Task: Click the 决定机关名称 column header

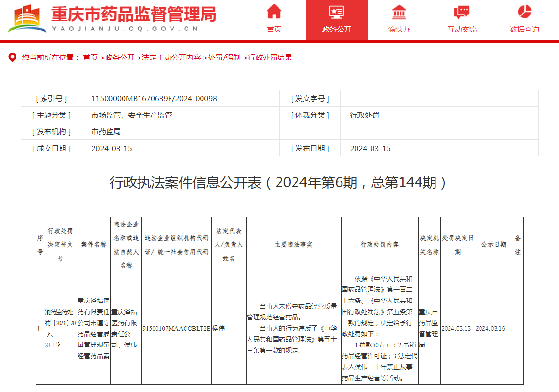Action: coord(429,244)
